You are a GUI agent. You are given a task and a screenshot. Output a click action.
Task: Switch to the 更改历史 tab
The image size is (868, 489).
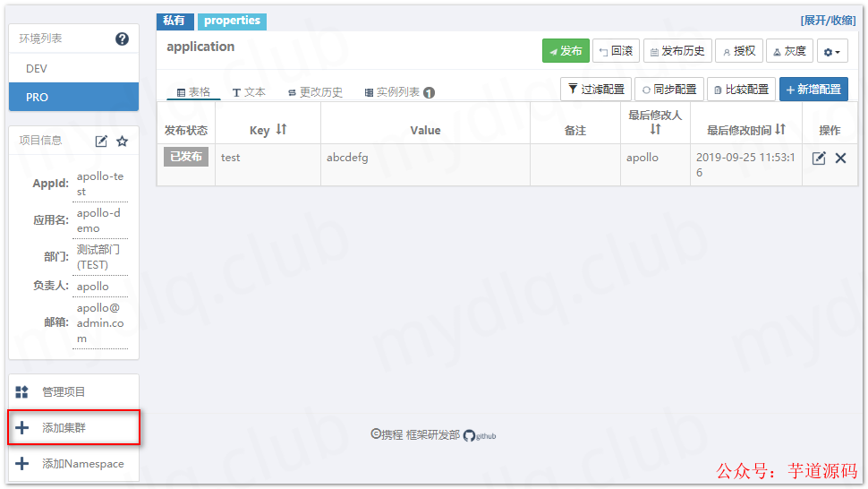click(315, 92)
